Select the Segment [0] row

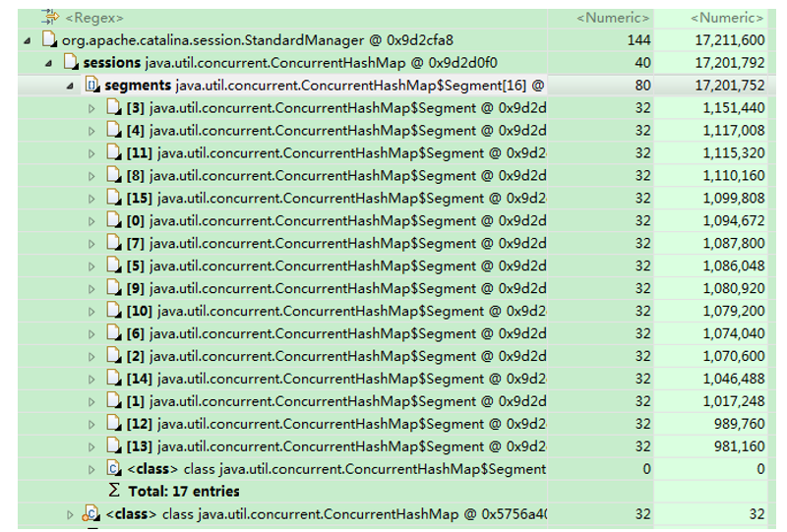(x=334, y=221)
